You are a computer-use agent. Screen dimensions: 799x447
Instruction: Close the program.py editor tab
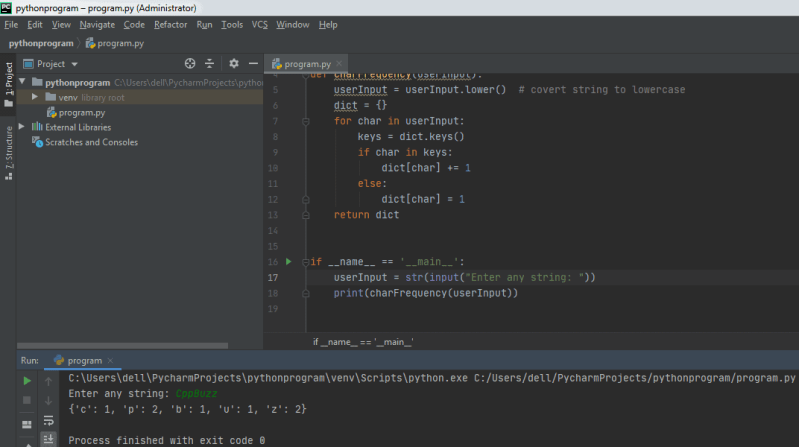click(x=339, y=64)
